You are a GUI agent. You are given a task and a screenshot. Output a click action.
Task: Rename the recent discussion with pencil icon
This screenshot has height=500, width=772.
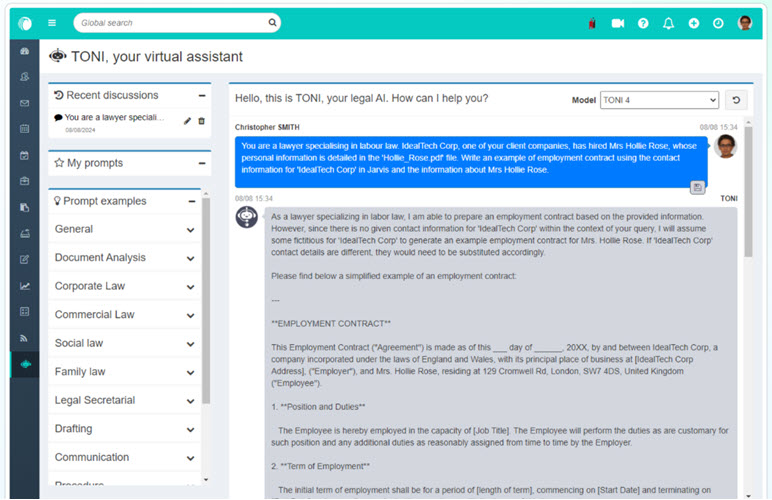click(x=187, y=121)
